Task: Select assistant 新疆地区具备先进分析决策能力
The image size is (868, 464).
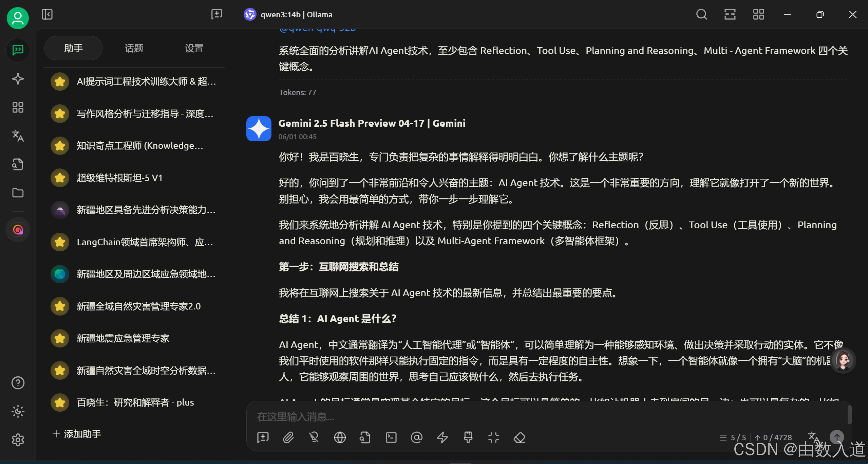Action: coord(134,210)
